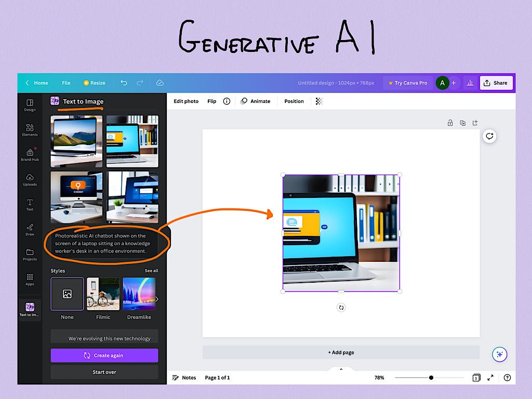Expand the page list chevron
The image size is (532, 399).
click(x=341, y=369)
